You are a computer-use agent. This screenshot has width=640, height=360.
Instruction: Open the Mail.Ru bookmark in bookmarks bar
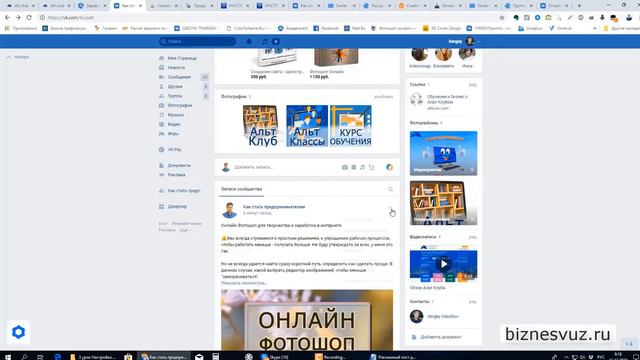coord(355,28)
